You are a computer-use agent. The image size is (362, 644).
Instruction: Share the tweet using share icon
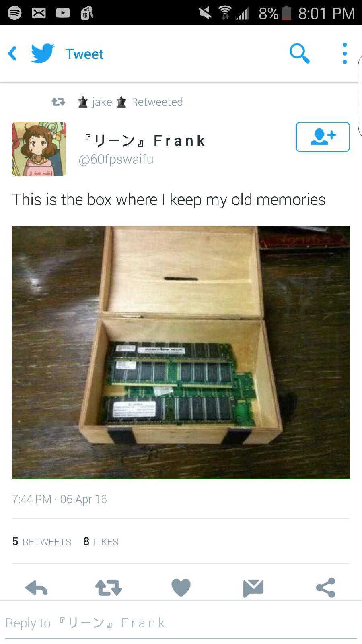(x=326, y=588)
